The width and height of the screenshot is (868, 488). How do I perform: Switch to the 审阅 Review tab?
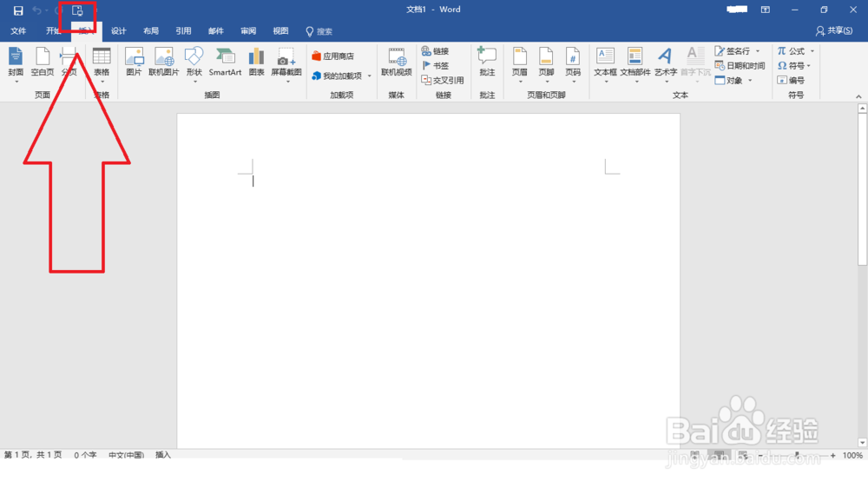tap(248, 31)
